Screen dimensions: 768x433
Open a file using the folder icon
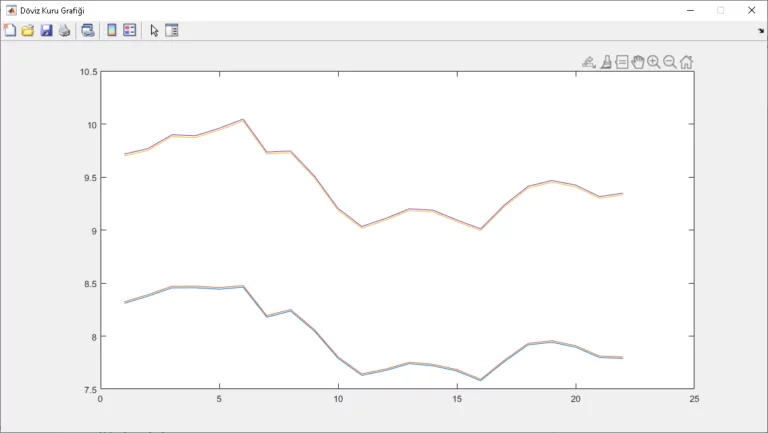point(28,30)
